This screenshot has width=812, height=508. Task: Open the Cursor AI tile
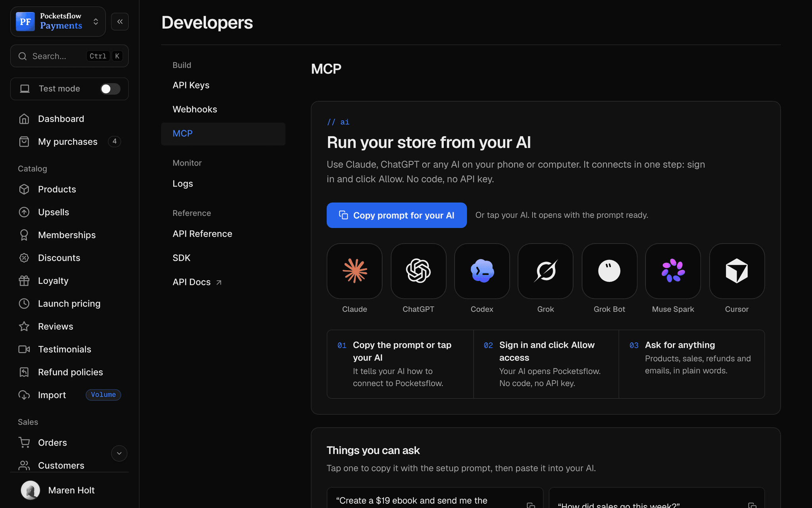click(737, 271)
